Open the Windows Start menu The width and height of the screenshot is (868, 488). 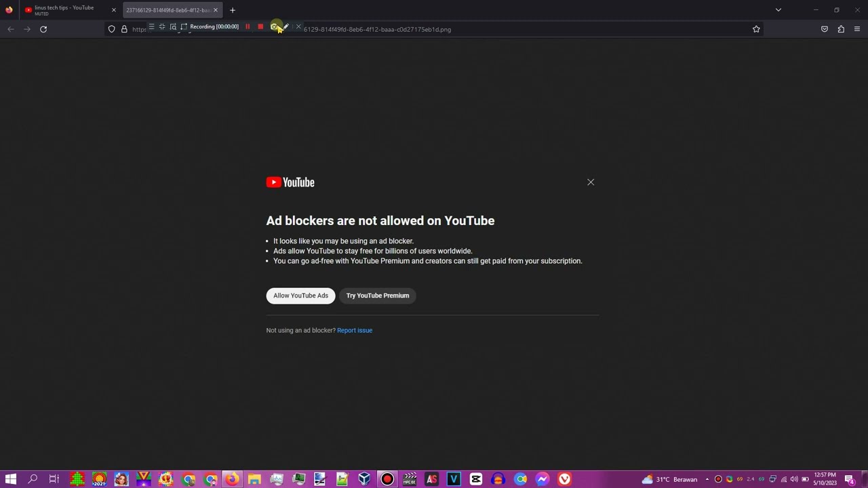11,479
